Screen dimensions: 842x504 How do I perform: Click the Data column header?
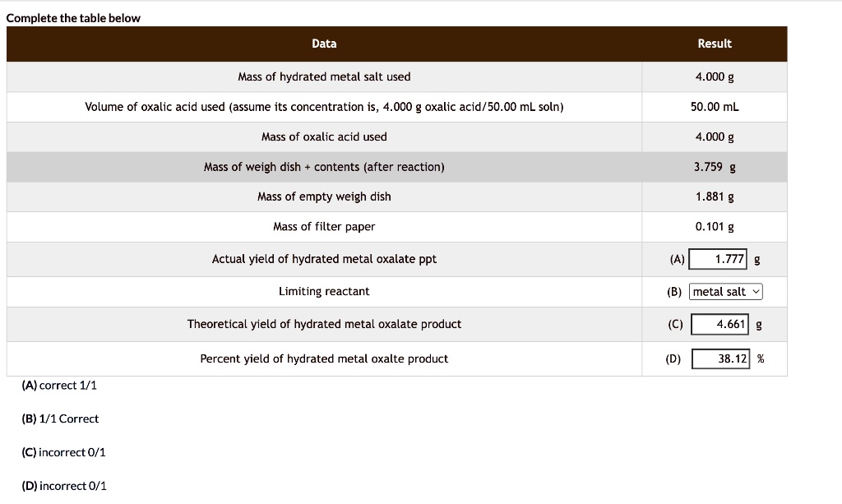tap(324, 44)
